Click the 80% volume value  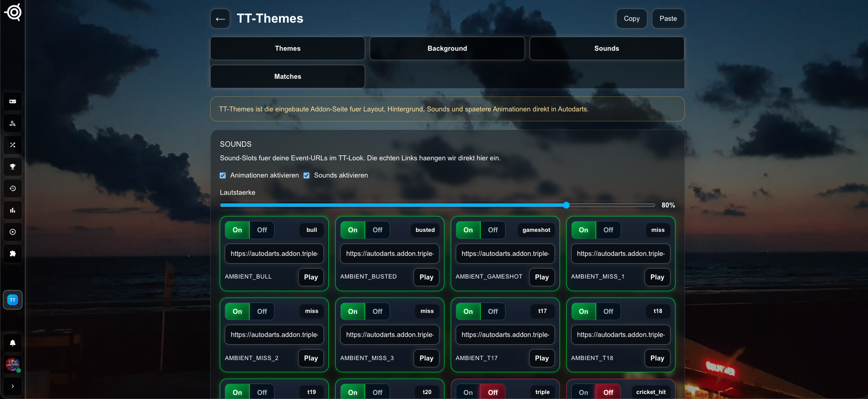click(668, 205)
